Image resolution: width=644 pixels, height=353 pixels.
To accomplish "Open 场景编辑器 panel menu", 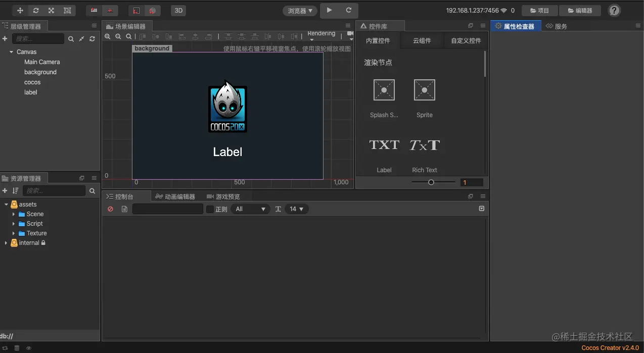I will (348, 26).
